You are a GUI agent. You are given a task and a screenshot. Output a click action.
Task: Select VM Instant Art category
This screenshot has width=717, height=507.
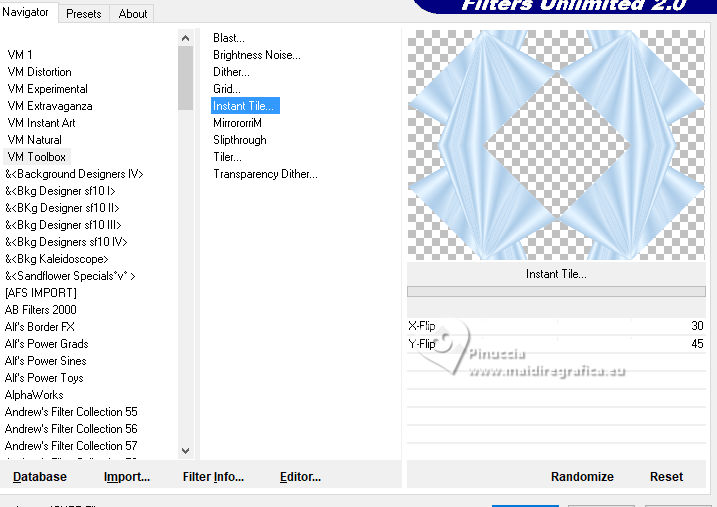[x=41, y=123]
